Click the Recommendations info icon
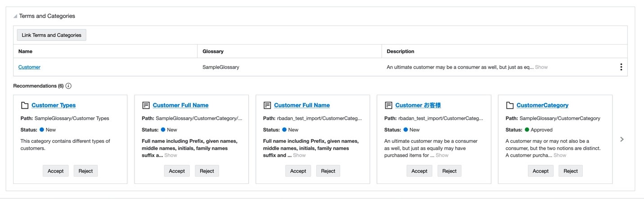Viewport: 644px width, 199px height. tap(68, 86)
